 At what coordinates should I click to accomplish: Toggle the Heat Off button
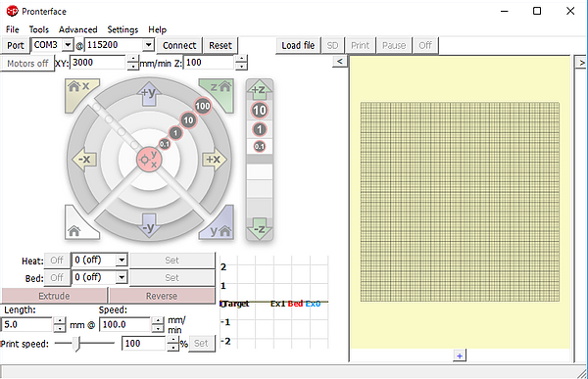click(57, 261)
